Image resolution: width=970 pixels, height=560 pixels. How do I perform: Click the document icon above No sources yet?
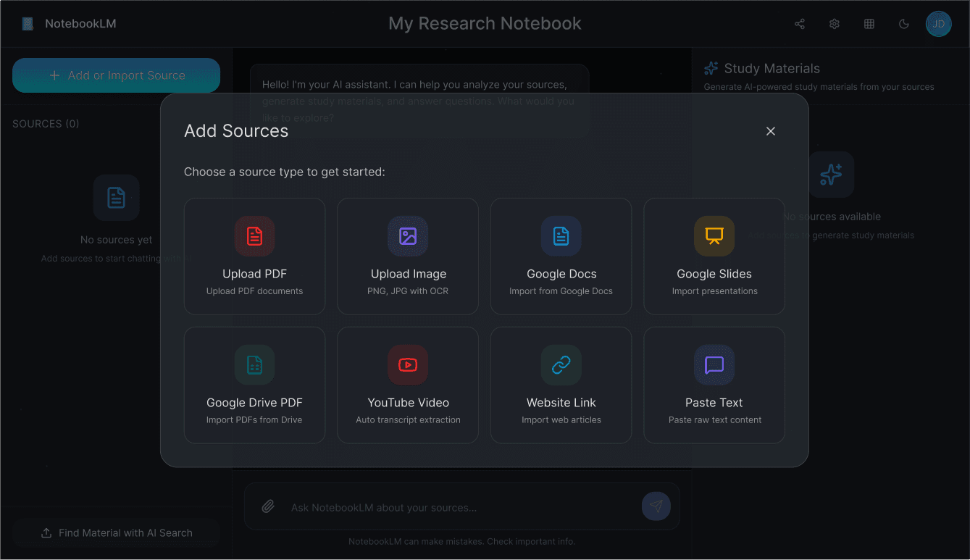[x=117, y=198]
